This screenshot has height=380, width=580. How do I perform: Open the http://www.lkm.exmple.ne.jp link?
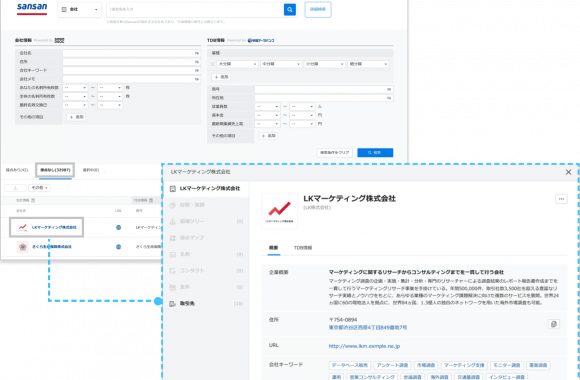tap(364, 346)
